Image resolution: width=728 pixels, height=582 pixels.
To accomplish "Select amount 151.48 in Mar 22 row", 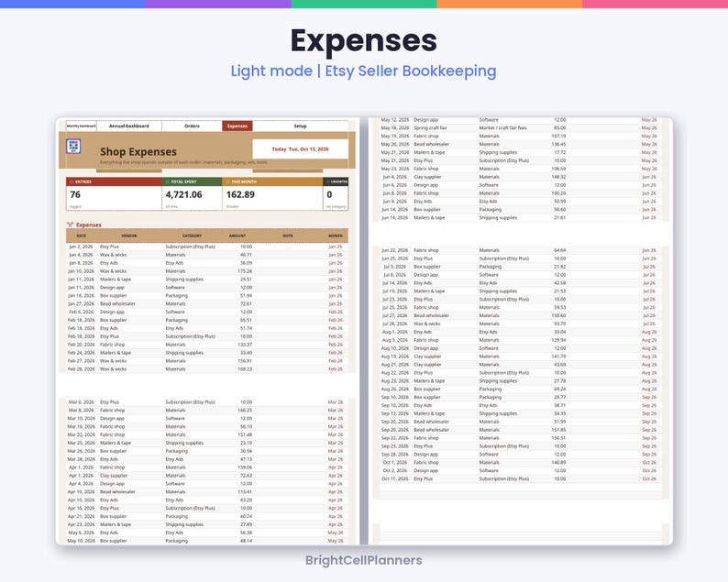I will coord(245,434).
